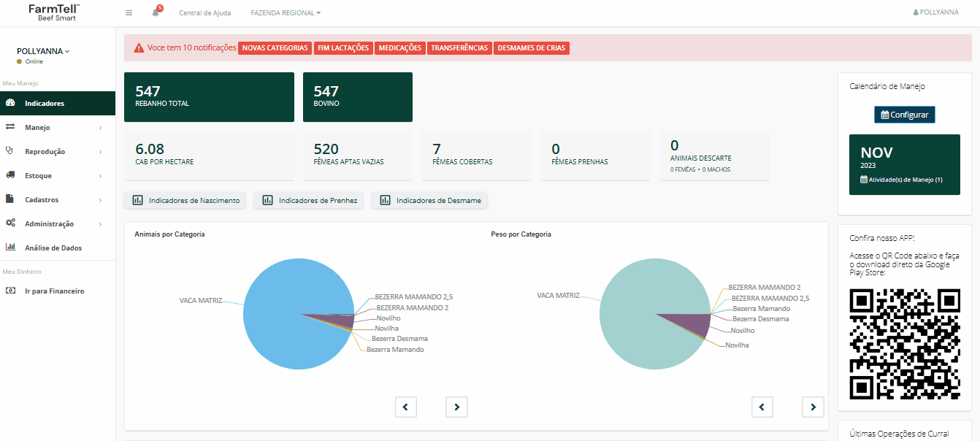Image resolution: width=980 pixels, height=441 pixels.
Task: Click the Análise de Dados chart icon
Action: (x=10, y=248)
